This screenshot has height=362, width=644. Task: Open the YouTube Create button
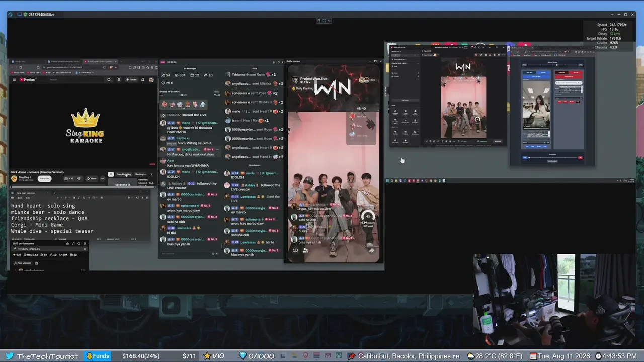click(132, 79)
